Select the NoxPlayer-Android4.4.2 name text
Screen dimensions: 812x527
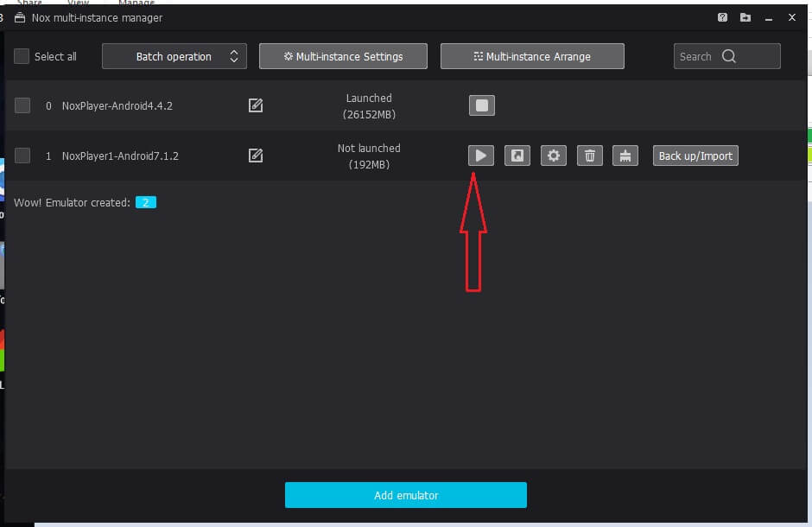click(x=117, y=105)
